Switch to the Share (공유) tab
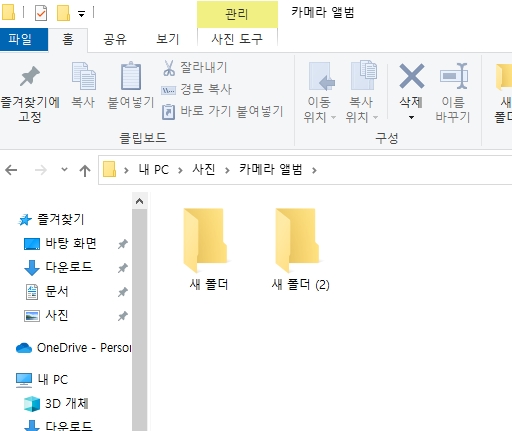Screen dimensions: 512x431 point(115,40)
